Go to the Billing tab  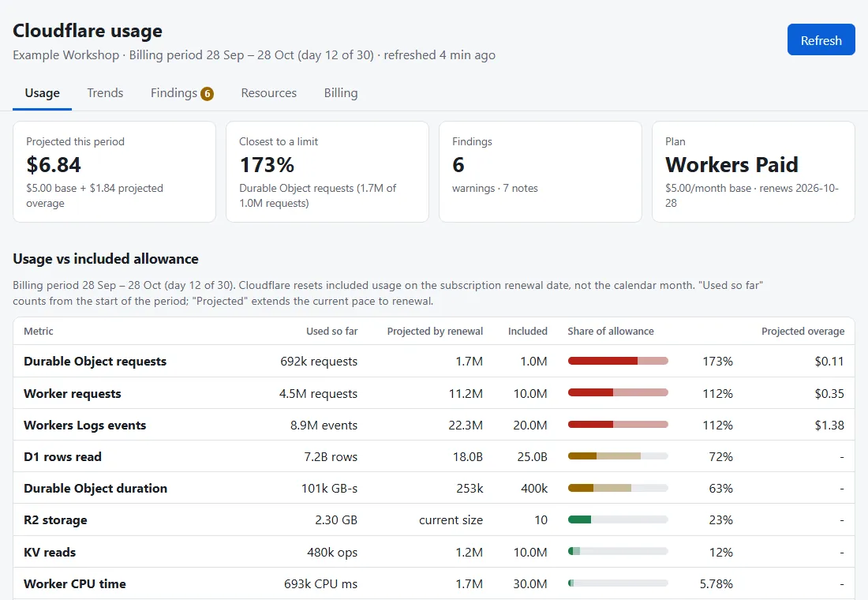[x=340, y=93]
